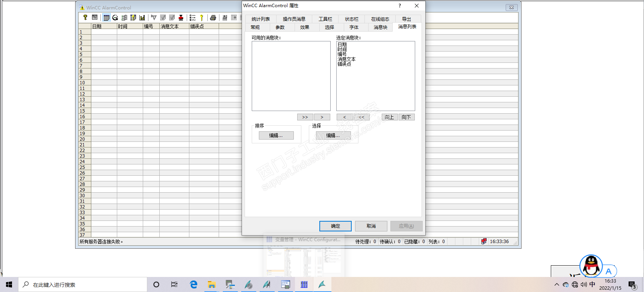Click the first message navigation icon
Viewport: 644px width, 292px height.
pos(225,17)
